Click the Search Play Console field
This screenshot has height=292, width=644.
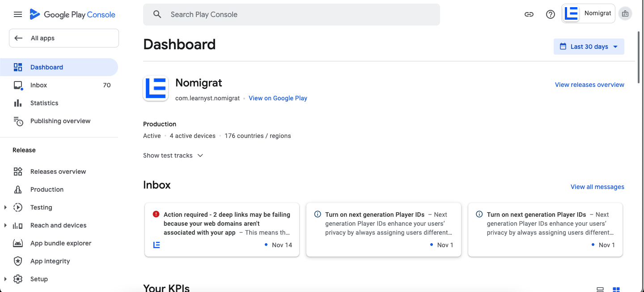291,14
